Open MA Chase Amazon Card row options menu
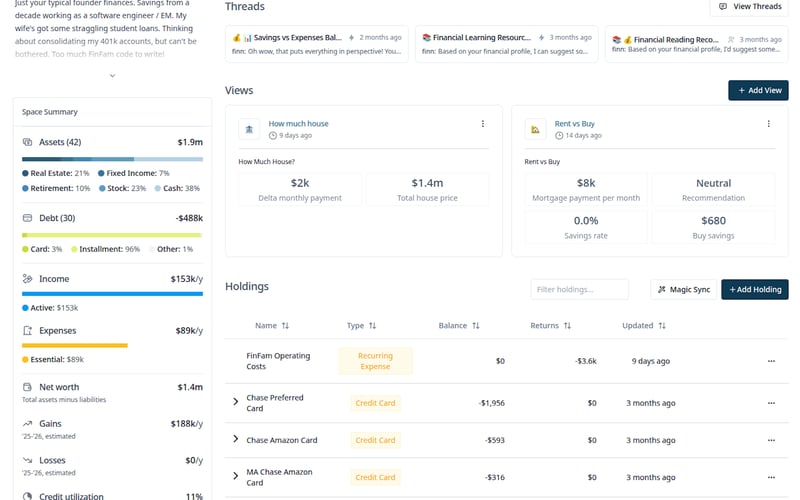Viewport: 800px width, 500px height. (771, 477)
